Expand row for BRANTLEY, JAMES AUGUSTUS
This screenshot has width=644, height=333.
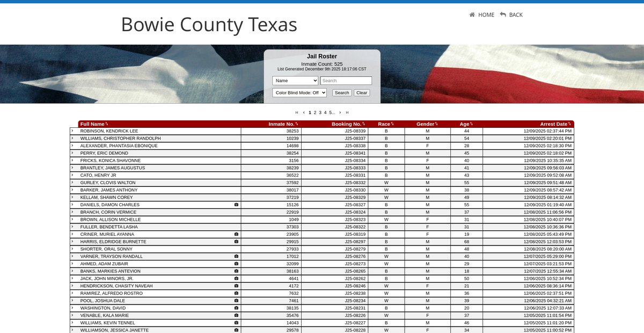(72, 168)
